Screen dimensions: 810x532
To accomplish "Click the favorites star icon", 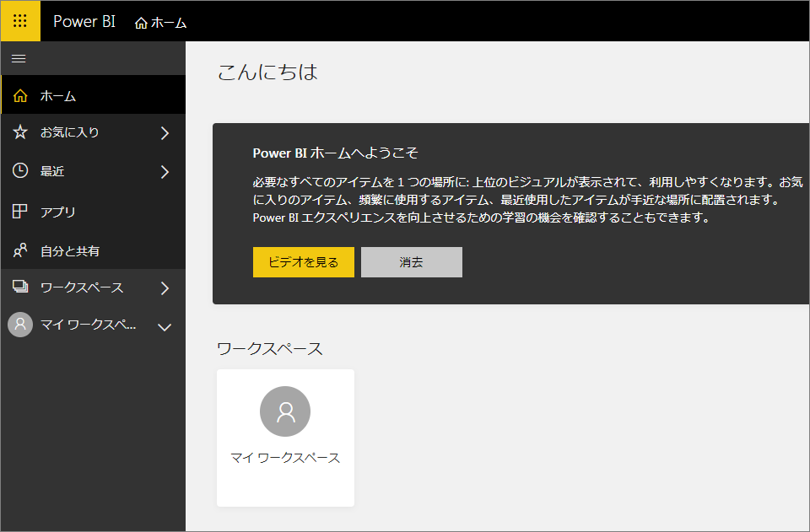I will (20, 132).
